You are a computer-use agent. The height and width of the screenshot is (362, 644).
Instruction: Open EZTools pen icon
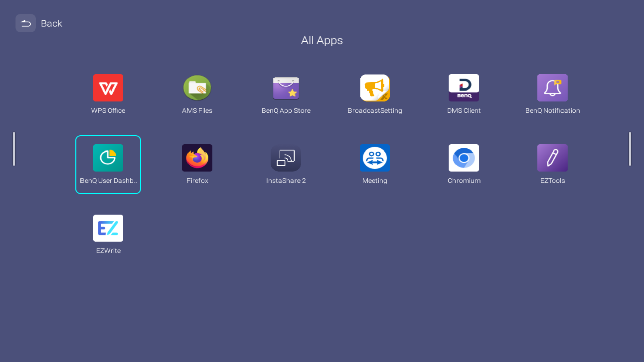(x=552, y=158)
